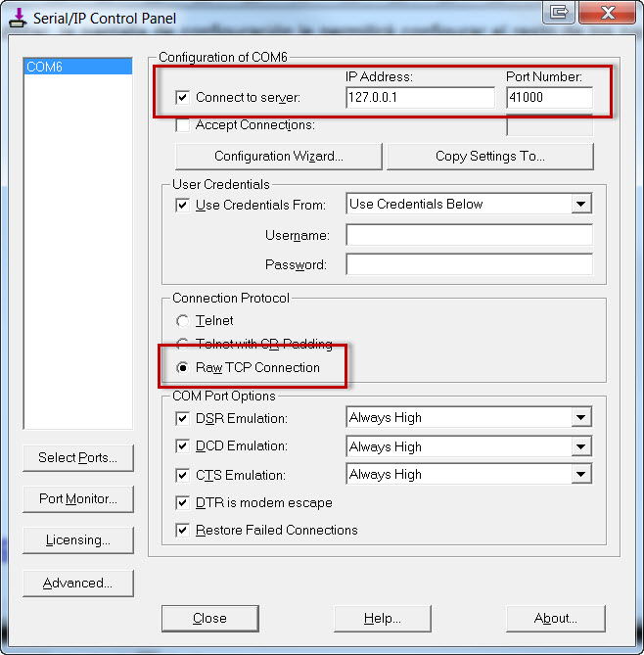Uncheck DTR is modem escape

183,502
